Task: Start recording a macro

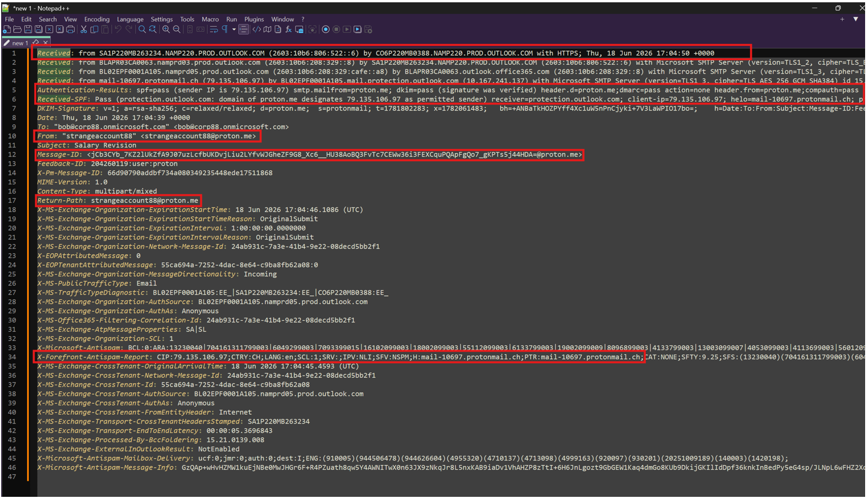Action: click(326, 29)
